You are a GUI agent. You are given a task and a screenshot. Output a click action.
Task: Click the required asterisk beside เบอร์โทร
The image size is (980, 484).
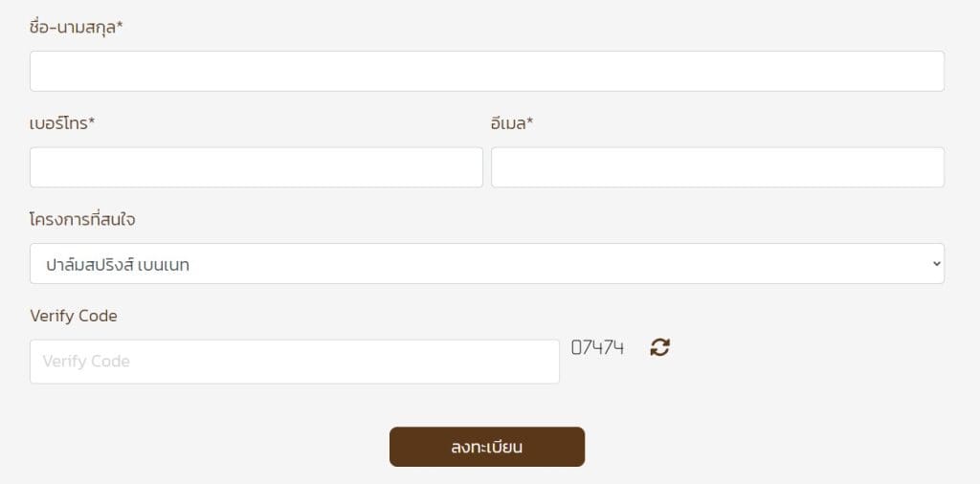coord(92,122)
